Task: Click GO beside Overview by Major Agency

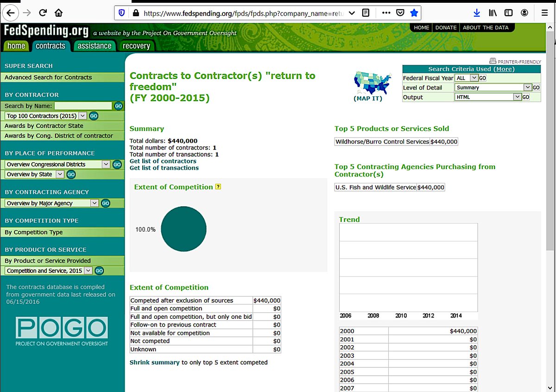Action: click(106, 203)
